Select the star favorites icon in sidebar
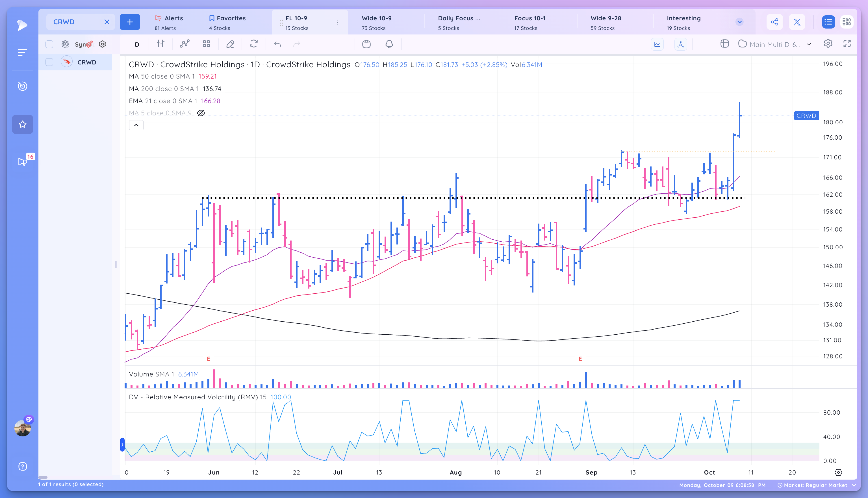 pos(23,124)
